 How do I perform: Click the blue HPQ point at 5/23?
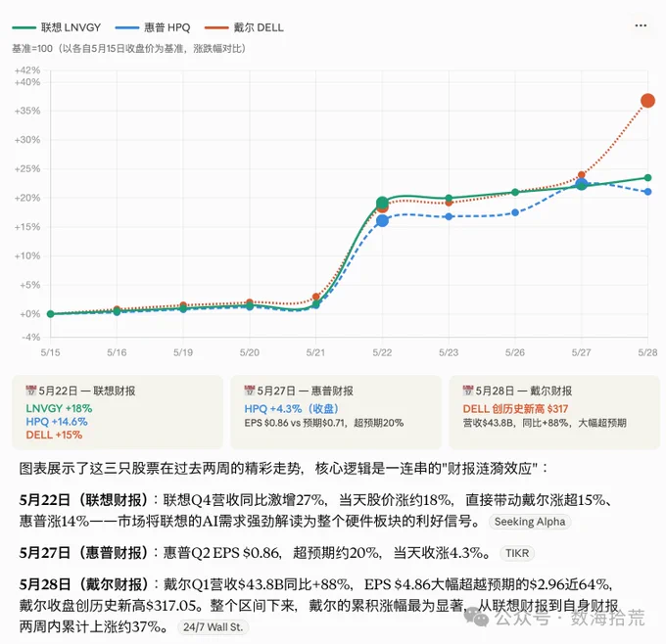449,216
